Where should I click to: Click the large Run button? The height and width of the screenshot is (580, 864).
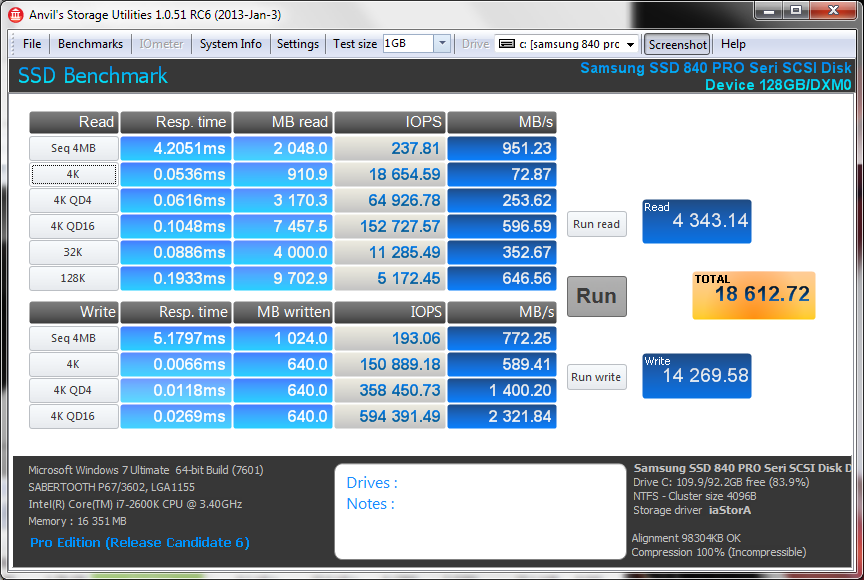pyautogui.click(x=597, y=296)
